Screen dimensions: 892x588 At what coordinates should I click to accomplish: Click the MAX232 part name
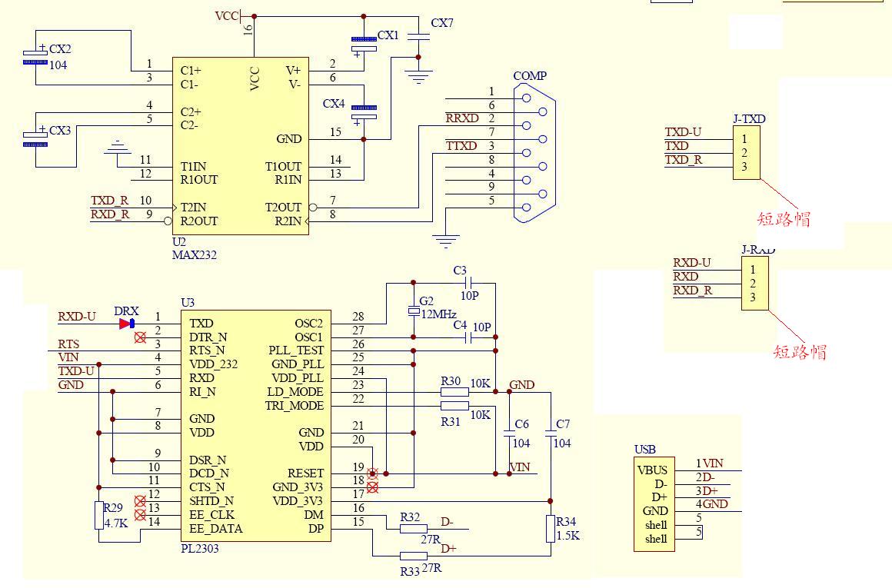pos(194,255)
